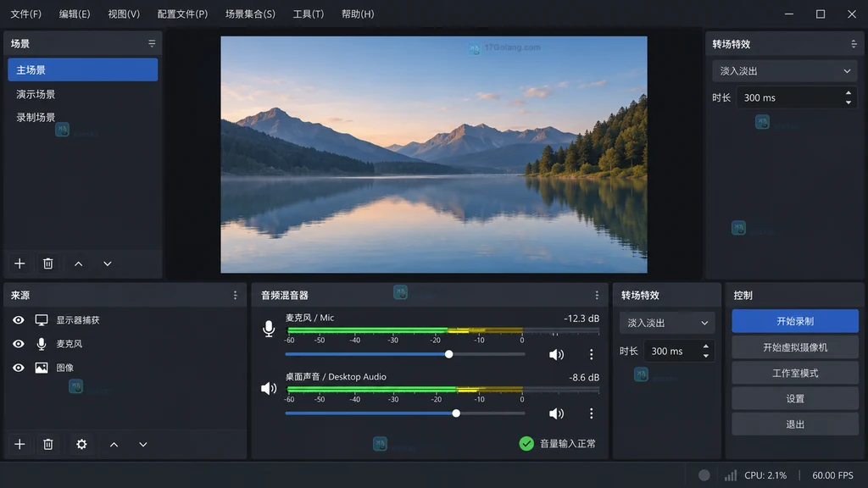Open the 场景 panel menu icon
This screenshot has height=488, width=868.
[152, 43]
